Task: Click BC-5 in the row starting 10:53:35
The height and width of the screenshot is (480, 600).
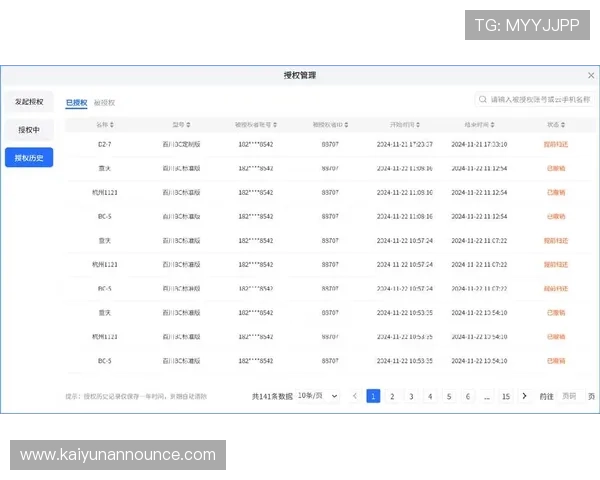Action: point(104,361)
